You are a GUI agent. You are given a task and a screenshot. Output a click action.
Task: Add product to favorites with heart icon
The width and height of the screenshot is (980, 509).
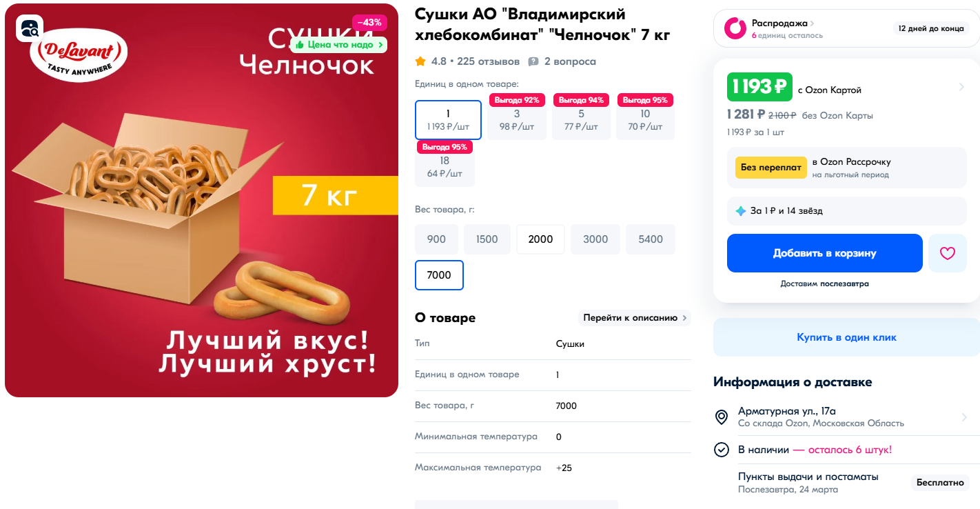click(x=948, y=253)
